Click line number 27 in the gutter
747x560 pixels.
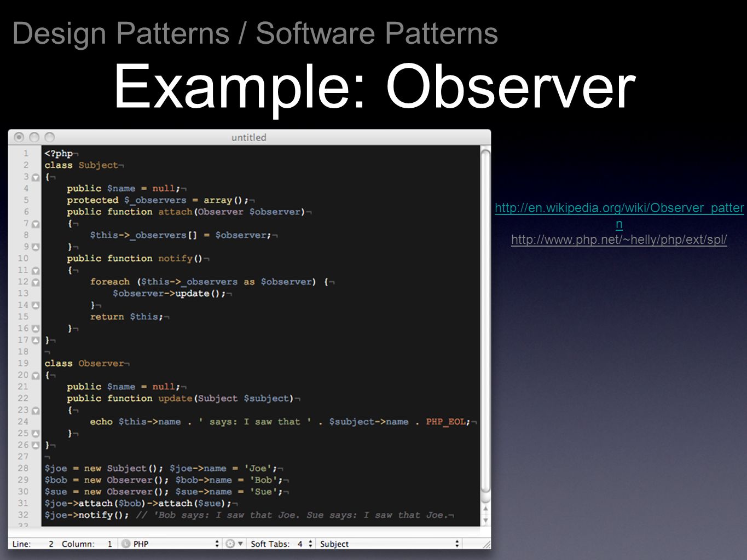tap(23, 457)
